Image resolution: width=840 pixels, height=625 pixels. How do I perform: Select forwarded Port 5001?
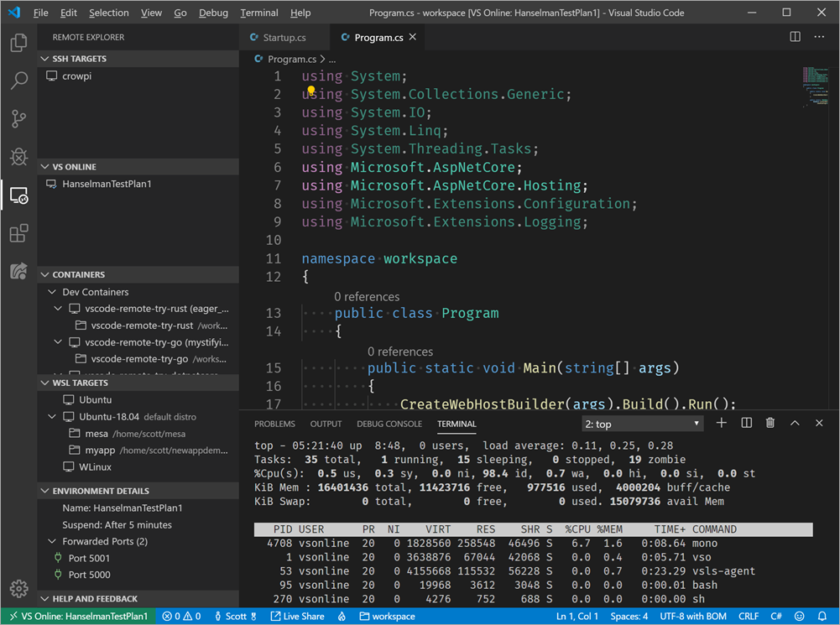point(138,558)
